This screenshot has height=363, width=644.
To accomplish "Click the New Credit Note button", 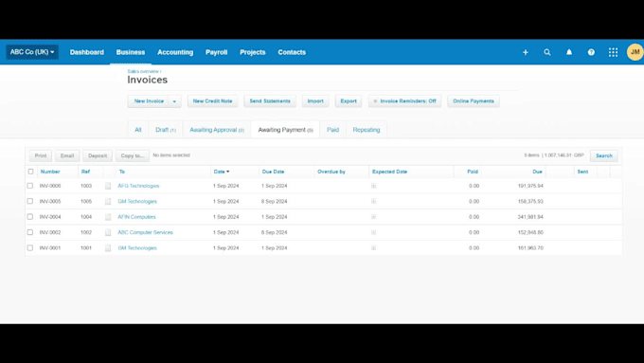I will coord(213,101).
